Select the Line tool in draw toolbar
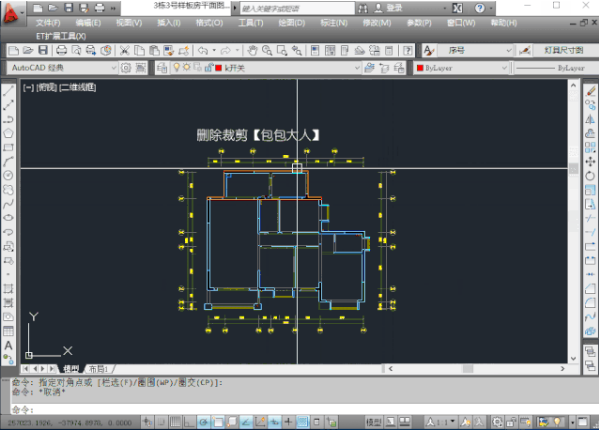 (x=8, y=91)
